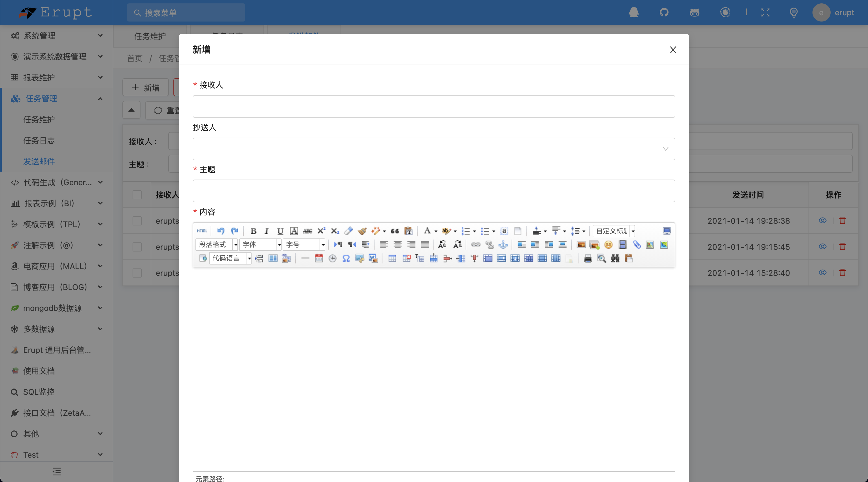Click the italic formatting icon
Viewport: 868px width, 482px height.
click(267, 231)
